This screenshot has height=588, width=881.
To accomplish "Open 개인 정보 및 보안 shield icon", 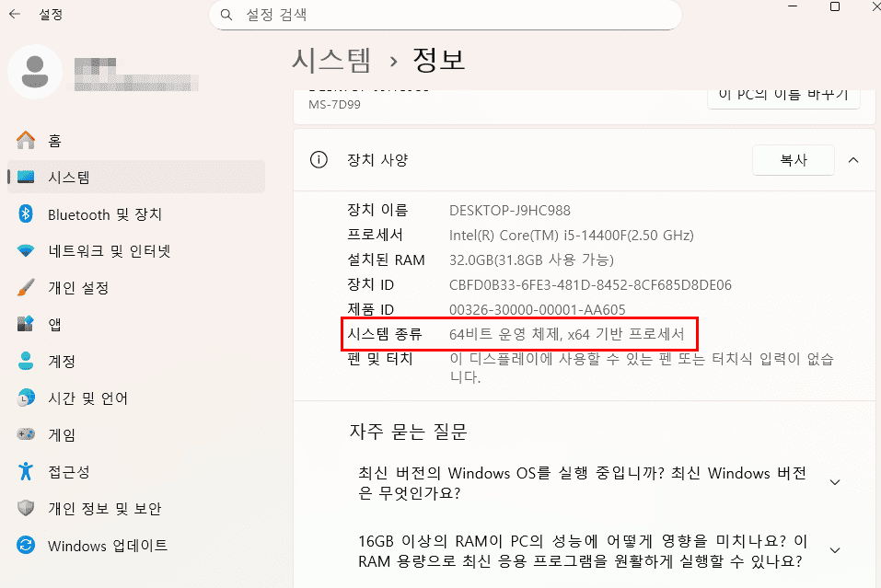I will point(23,508).
